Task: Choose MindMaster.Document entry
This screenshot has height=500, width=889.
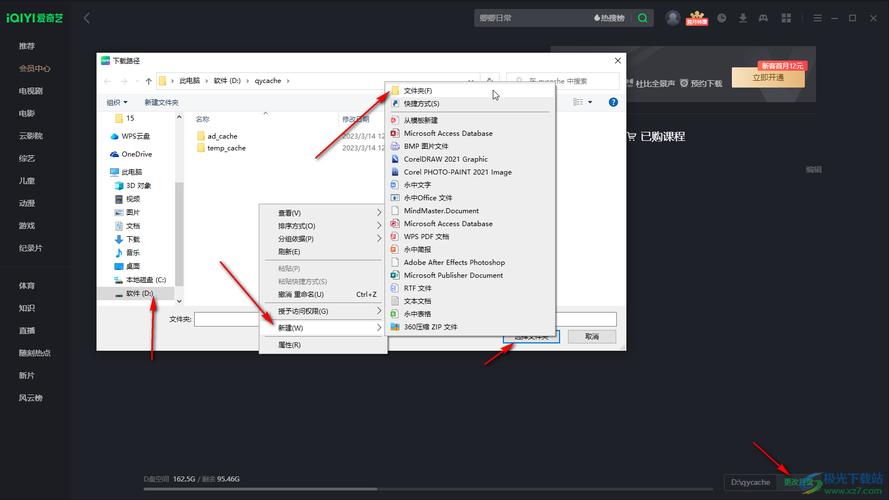Action: [x=470, y=211]
